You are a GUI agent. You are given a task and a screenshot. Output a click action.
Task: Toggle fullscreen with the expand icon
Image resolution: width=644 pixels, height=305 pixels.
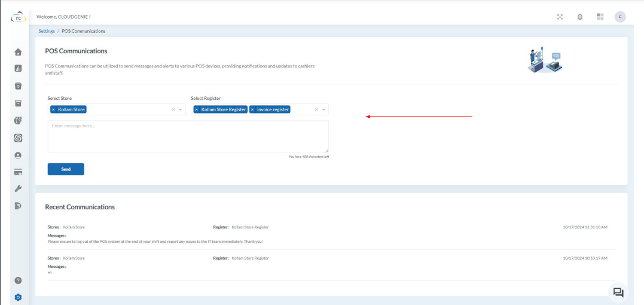click(560, 17)
